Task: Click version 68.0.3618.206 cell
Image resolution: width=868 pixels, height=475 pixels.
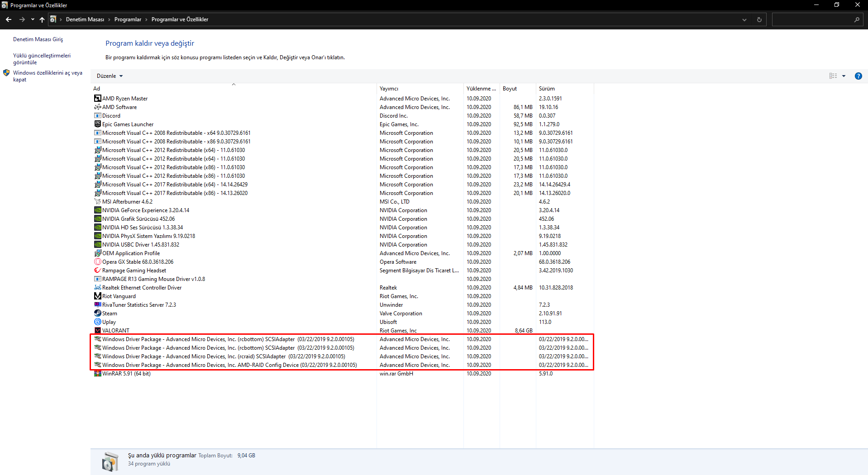Action: tap(554, 261)
